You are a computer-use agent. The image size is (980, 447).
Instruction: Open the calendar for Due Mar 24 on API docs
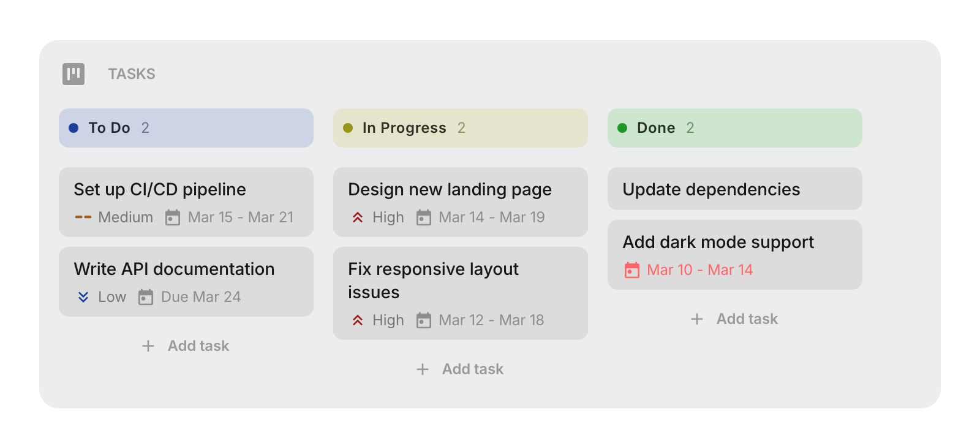click(x=146, y=297)
